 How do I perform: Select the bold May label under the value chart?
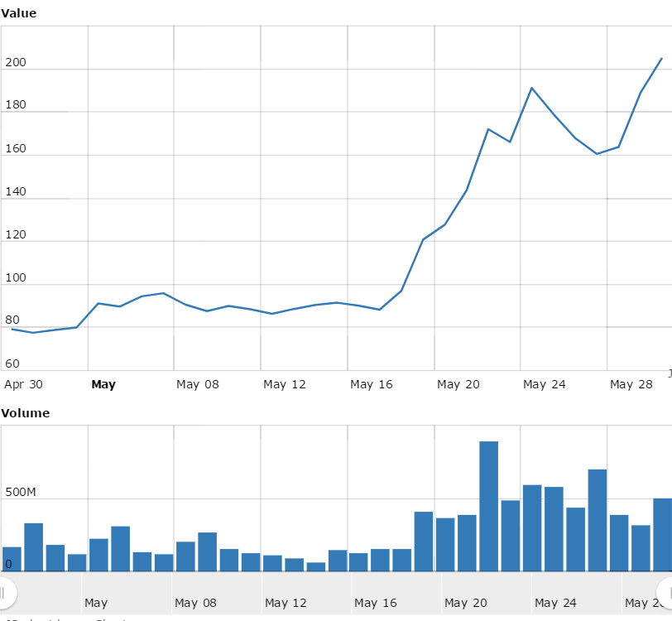[103, 384]
